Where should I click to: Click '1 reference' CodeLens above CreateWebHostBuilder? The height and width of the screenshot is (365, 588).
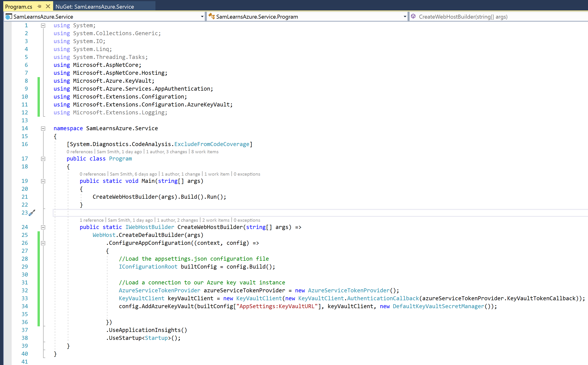coord(92,220)
